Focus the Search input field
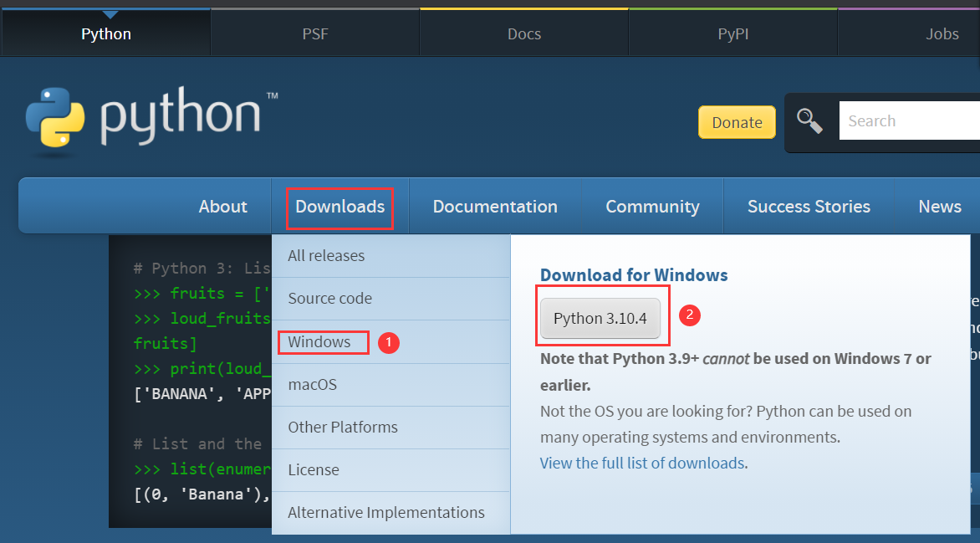Image resolution: width=980 pixels, height=543 pixels. pyautogui.click(x=910, y=120)
